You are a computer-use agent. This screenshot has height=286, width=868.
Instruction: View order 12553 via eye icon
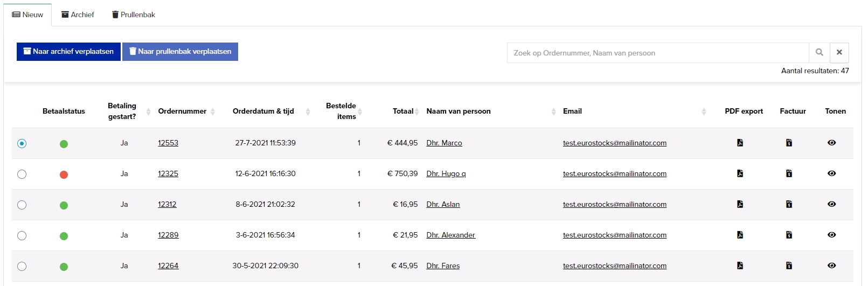(831, 143)
